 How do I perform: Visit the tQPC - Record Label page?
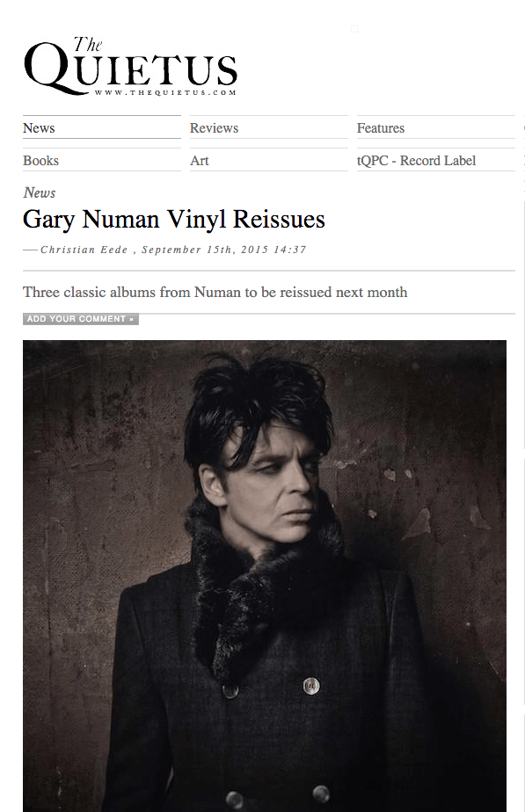point(416,161)
